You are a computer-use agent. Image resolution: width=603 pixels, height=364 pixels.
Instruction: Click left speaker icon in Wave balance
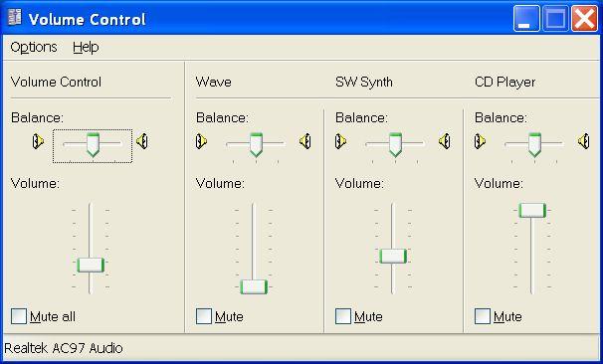coord(202,141)
